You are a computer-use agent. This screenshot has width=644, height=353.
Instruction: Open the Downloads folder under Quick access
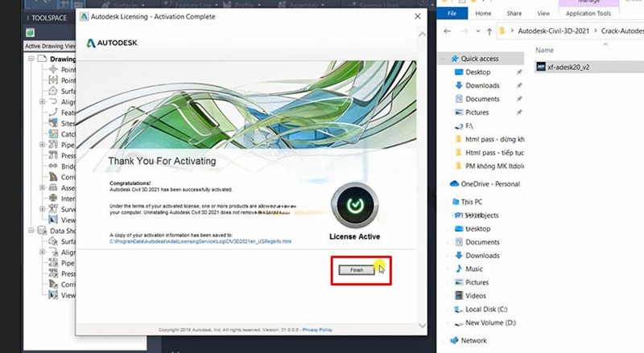pyautogui.click(x=482, y=85)
